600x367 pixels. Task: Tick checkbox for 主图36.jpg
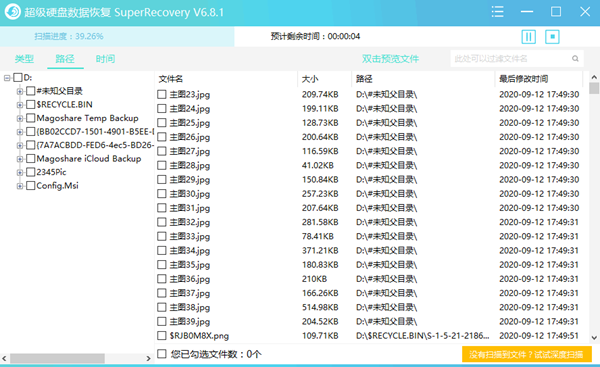(162, 279)
